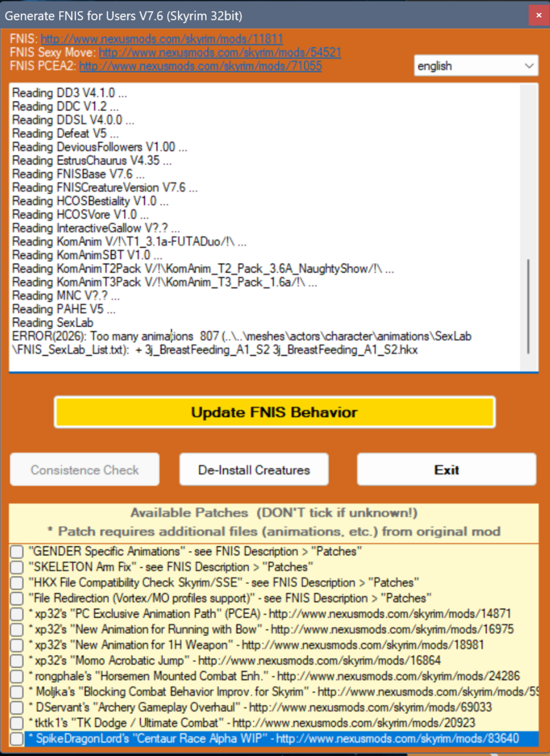Screen dimensions: 550x756
Task: Click the log output scrollbar thumb
Action: pos(529,307)
